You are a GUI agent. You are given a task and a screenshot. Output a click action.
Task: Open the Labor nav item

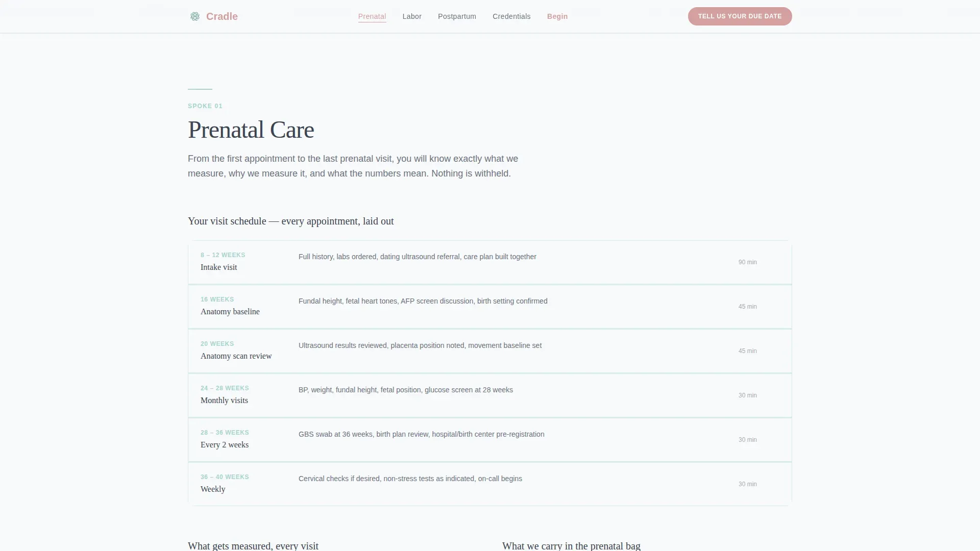[412, 16]
